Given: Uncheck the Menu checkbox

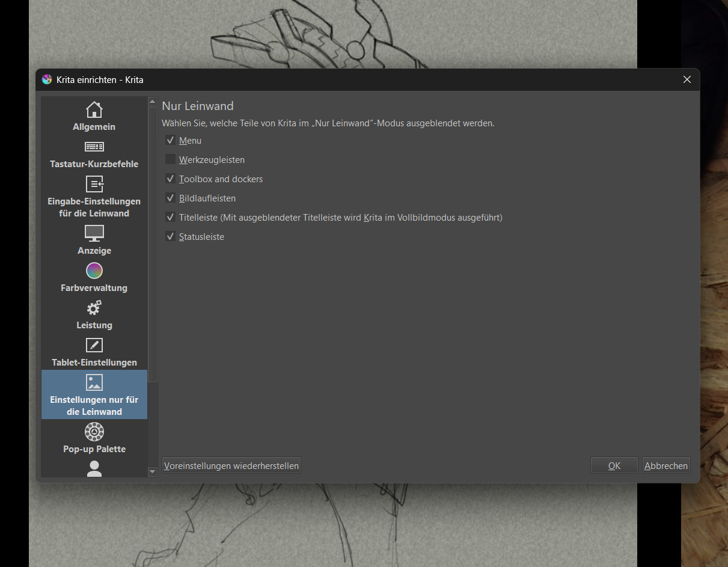Looking at the screenshot, I should point(171,141).
